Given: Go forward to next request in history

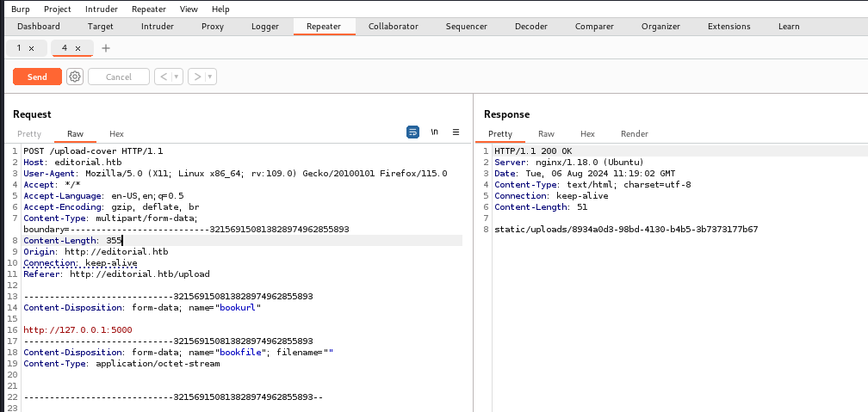Looking at the screenshot, I should 197,77.
